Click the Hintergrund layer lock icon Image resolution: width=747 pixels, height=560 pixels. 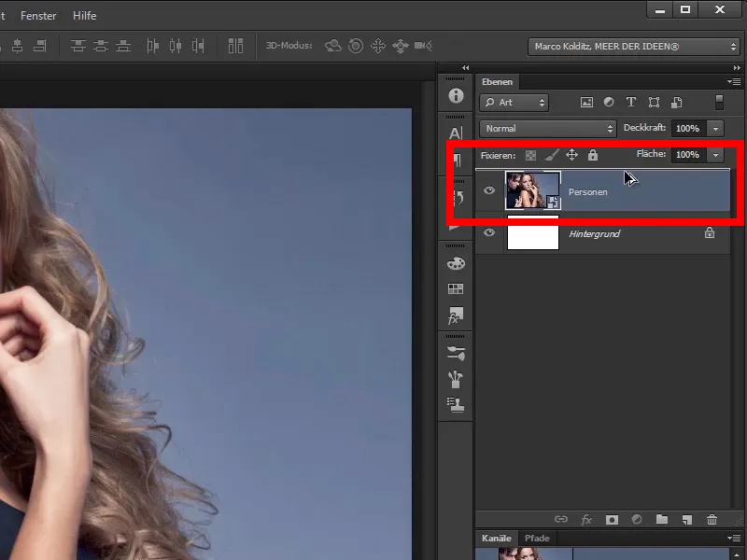click(x=710, y=232)
